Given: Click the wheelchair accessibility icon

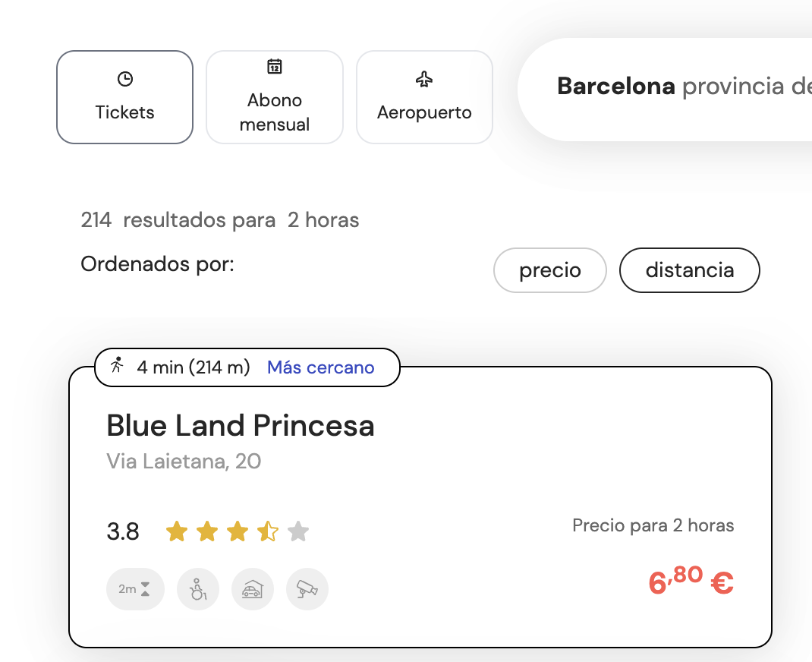Looking at the screenshot, I should pos(197,589).
